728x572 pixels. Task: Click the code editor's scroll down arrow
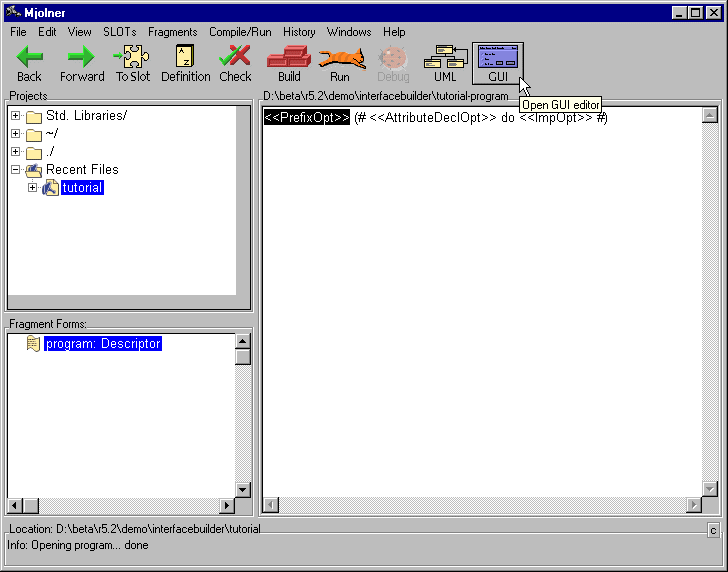click(710, 488)
